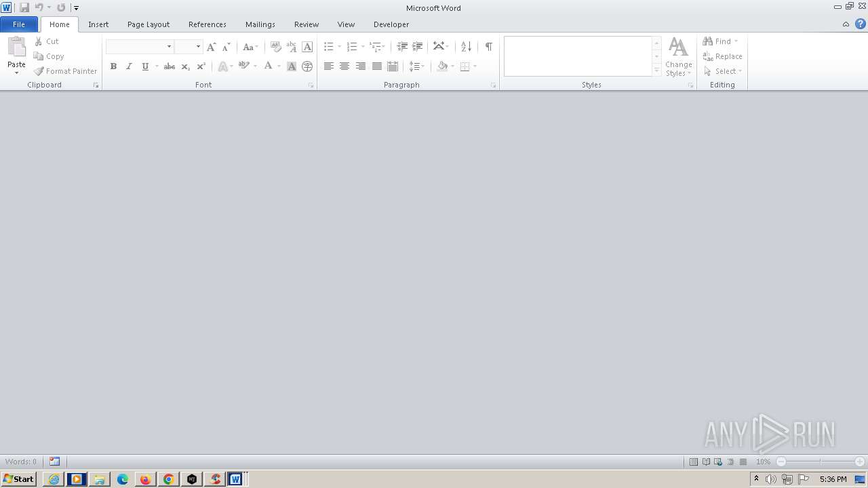868x488 pixels.
Task: Click the Cut button
Action: coord(47,41)
